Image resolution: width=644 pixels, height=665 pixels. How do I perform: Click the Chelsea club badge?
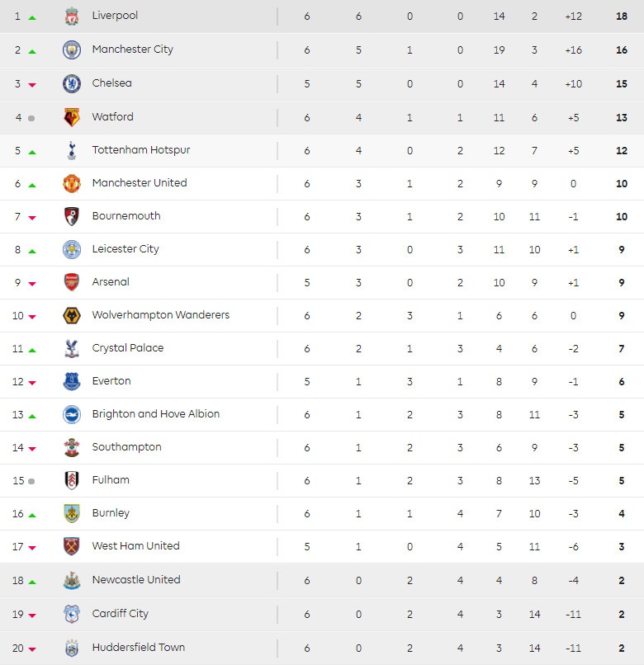point(72,83)
